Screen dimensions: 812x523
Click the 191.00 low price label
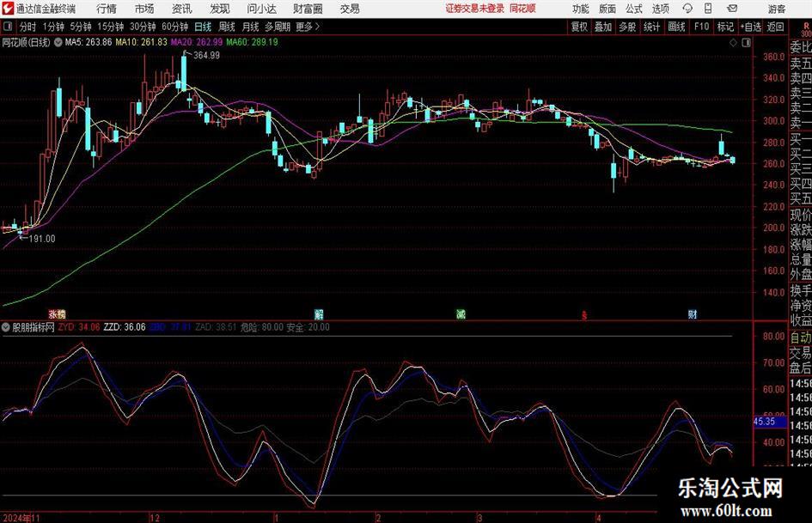(x=42, y=239)
